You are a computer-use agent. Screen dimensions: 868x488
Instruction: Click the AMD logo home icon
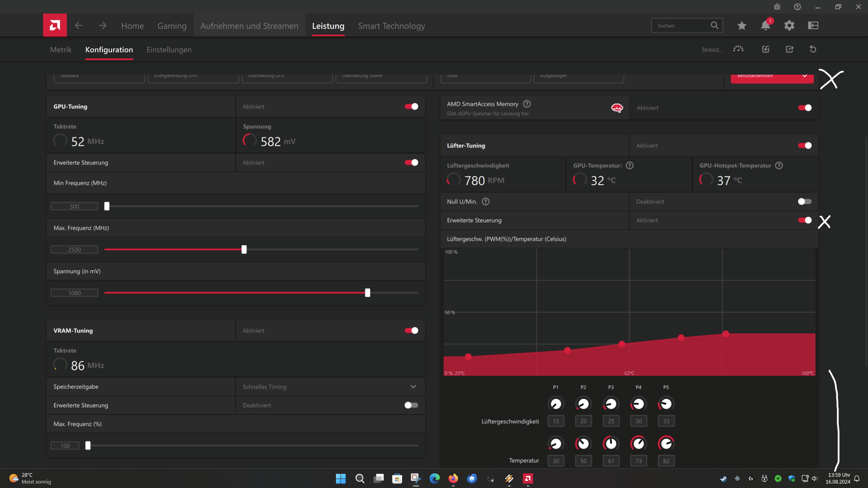point(55,25)
